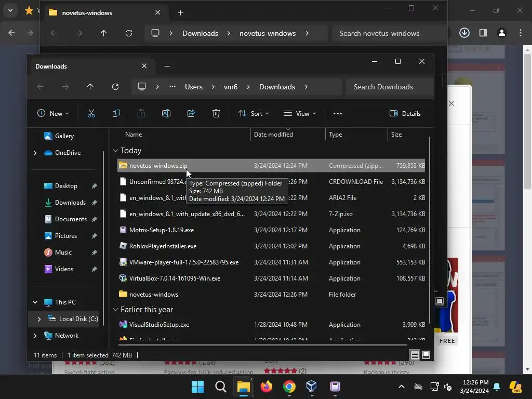This screenshot has width=532, height=399.
Task: Click the Copy icon in Downloads toolbar
Action: click(116, 113)
